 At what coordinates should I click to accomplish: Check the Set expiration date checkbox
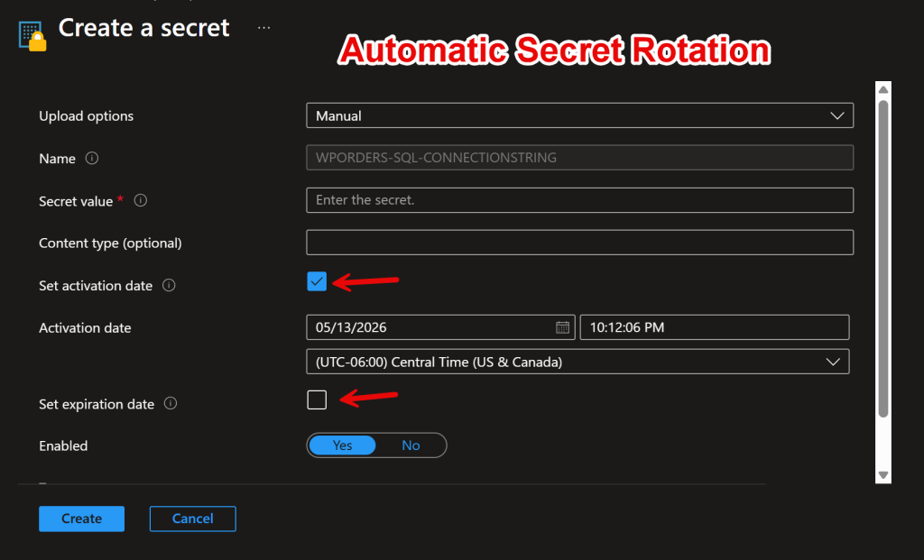[x=317, y=399]
